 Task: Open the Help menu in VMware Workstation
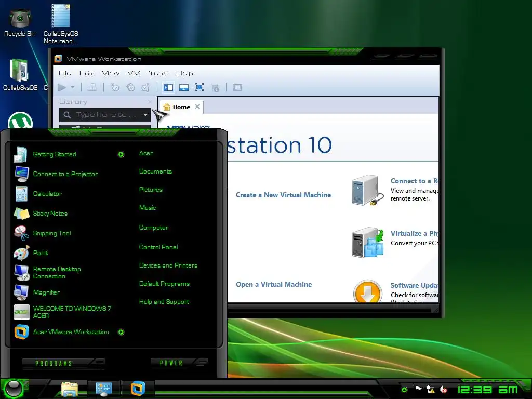pyautogui.click(x=184, y=73)
